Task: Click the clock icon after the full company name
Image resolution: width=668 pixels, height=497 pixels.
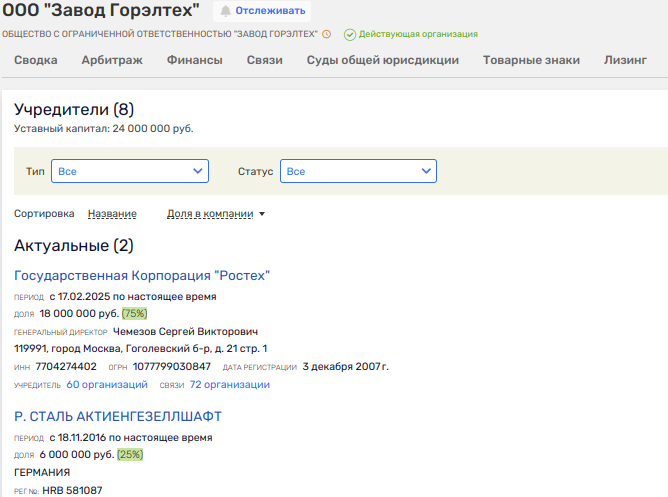Action: coord(326,34)
